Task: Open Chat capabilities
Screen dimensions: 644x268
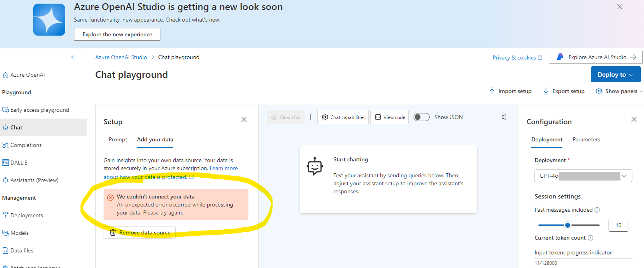Action: click(343, 117)
